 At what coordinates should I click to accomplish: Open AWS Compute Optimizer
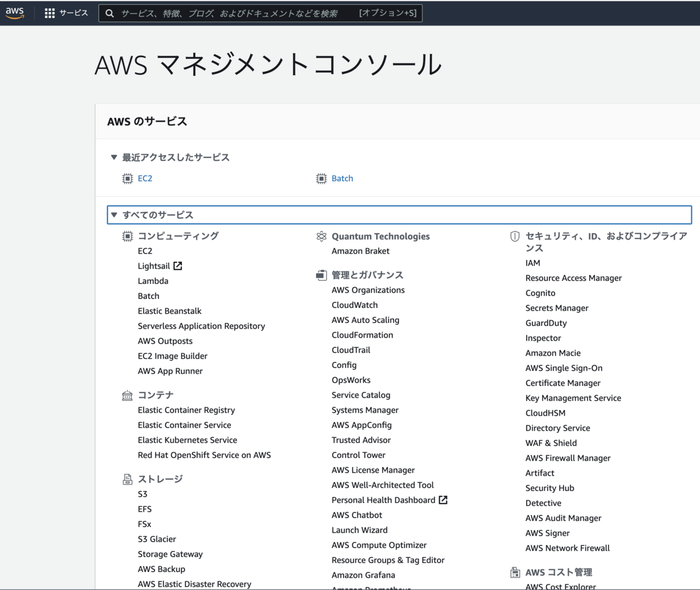coord(379,545)
